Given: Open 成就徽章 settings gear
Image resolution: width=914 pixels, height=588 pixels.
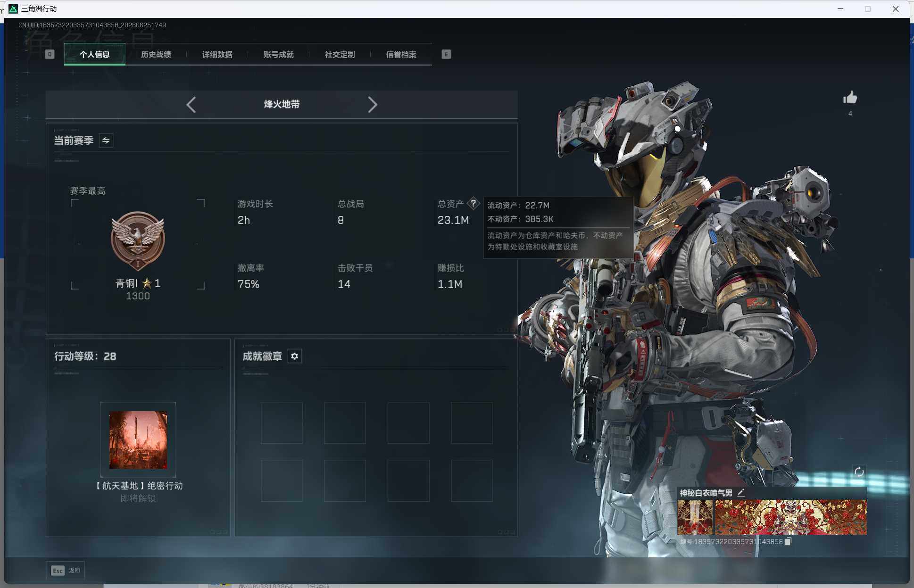Looking at the screenshot, I should coord(295,356).
